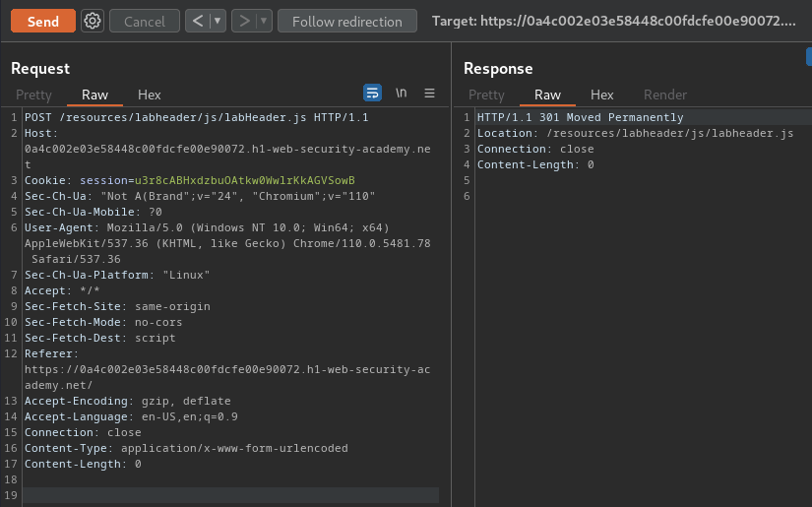Screen dimensions: 812x507
Task: Open forward history dropdown arrow
Action: 264,22
